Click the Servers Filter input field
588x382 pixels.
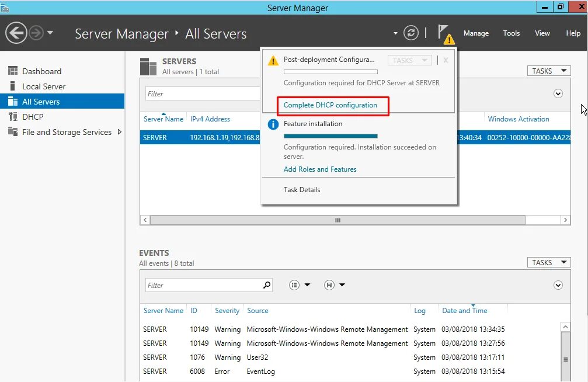pyautogui.click(x=203, y=94)
